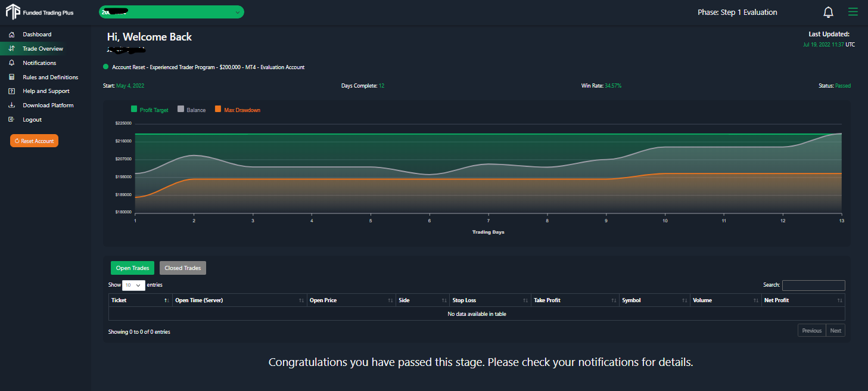Sort by Net Profit arrows

(839, 300)
